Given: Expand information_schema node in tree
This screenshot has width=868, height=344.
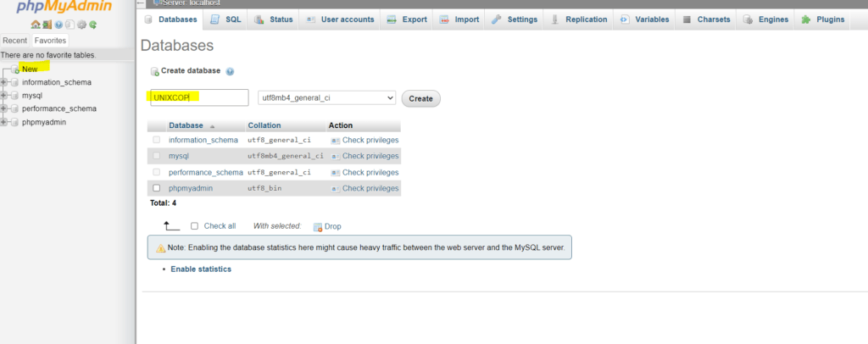Looking at the screenshot, I should pos(4,82).
